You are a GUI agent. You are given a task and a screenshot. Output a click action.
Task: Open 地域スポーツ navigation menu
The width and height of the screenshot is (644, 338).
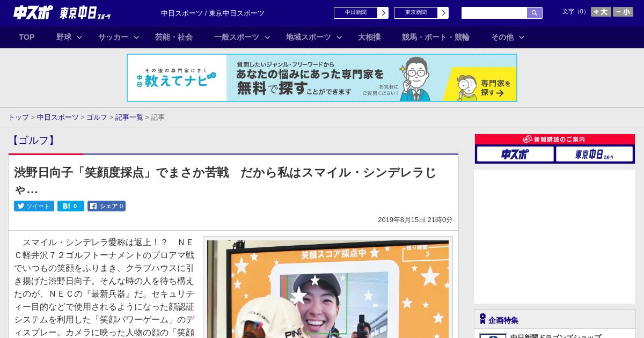pyautogui.click(x=309, y=37)
